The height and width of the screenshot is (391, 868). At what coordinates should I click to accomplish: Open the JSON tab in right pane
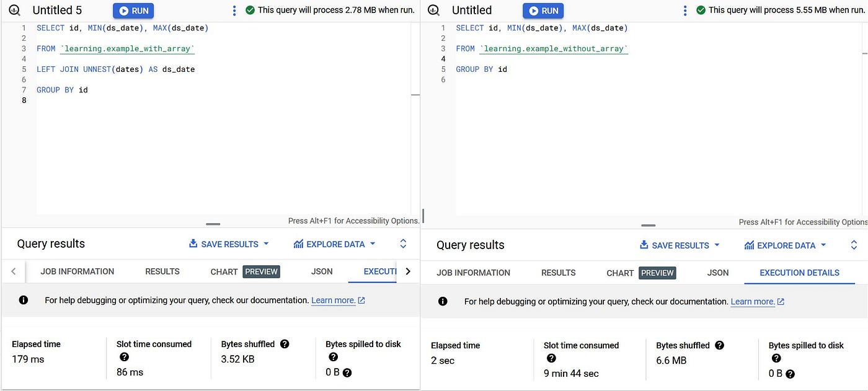tap(718, 273)
